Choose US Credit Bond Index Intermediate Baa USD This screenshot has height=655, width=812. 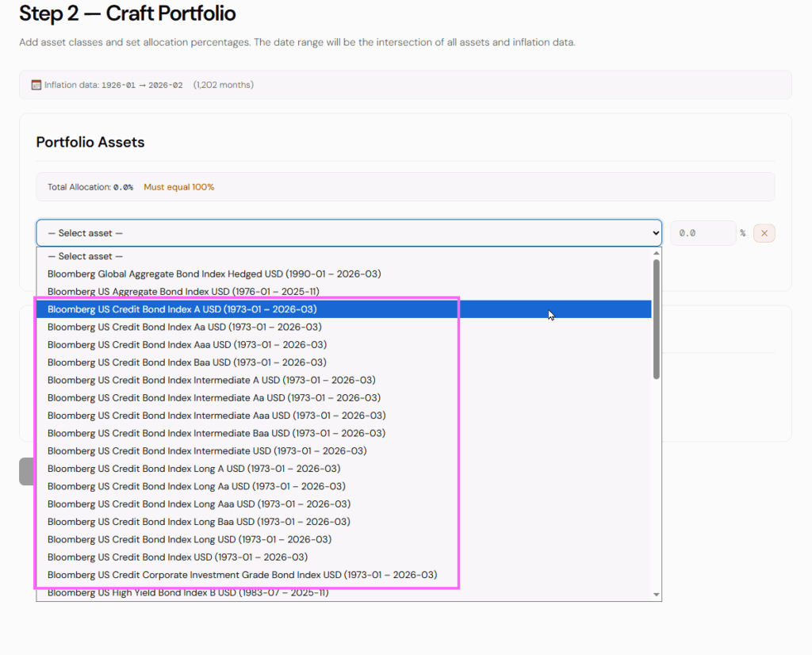(216, 433)
